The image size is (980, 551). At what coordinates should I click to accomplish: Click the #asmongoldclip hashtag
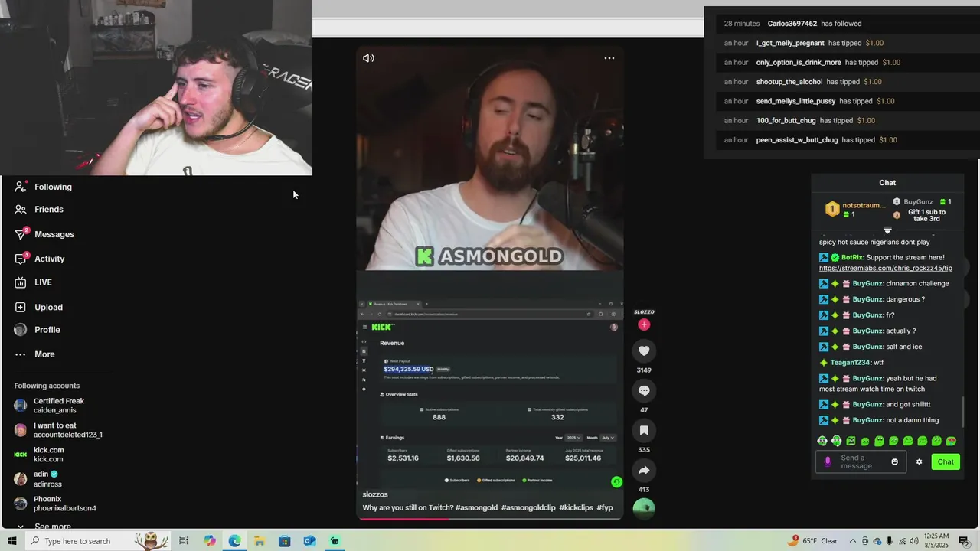click(528, 507)
